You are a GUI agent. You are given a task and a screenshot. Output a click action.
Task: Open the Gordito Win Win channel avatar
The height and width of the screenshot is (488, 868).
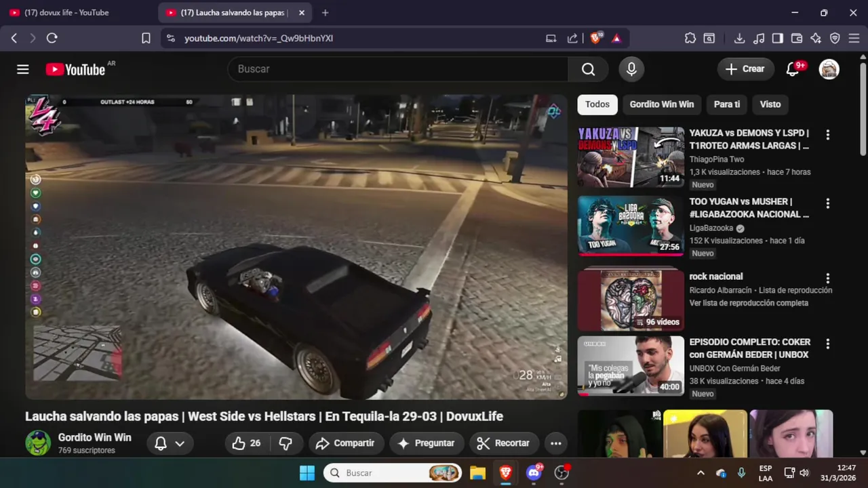coord(38,443)
